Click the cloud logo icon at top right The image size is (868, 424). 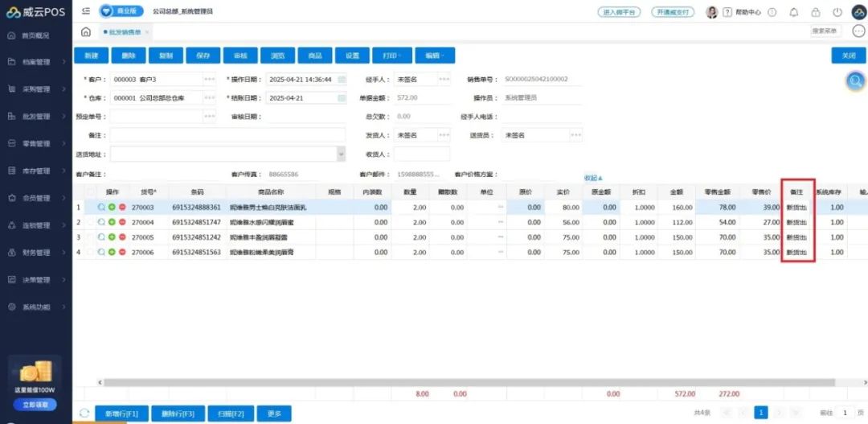[858, 11]
